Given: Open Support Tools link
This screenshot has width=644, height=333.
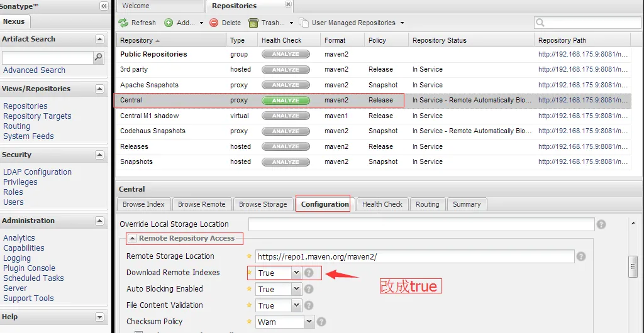Looking at the screenshot, I should tap(28, 298).
